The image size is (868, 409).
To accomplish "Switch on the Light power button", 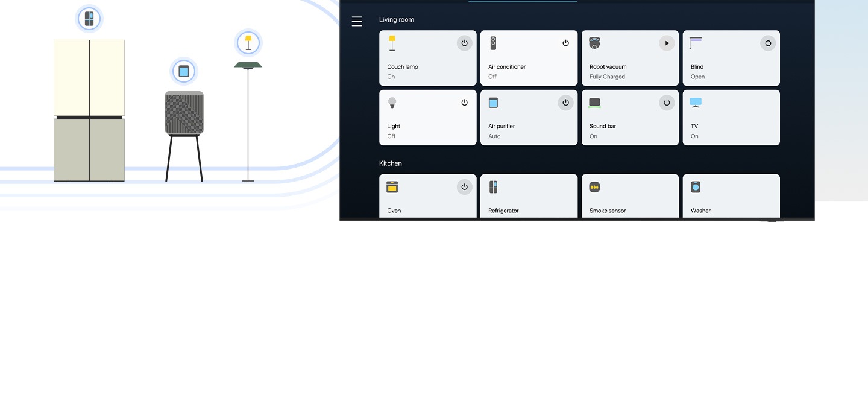I will coord(464,103).
